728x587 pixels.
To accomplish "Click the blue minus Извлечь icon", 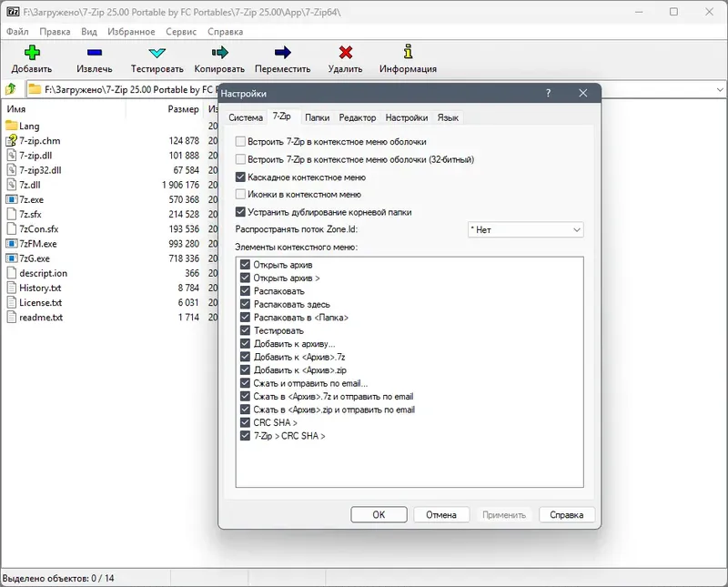I will tap(95, 53).
